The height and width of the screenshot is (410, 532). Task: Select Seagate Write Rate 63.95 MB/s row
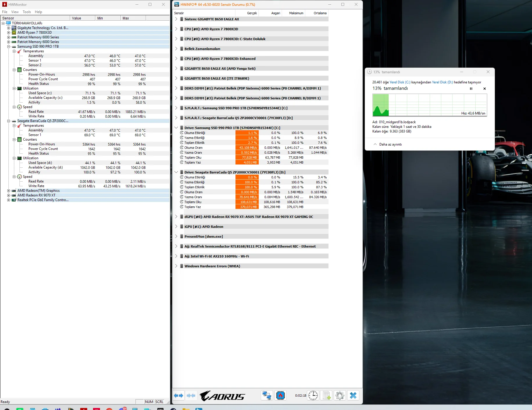click(x=85, y=186)
